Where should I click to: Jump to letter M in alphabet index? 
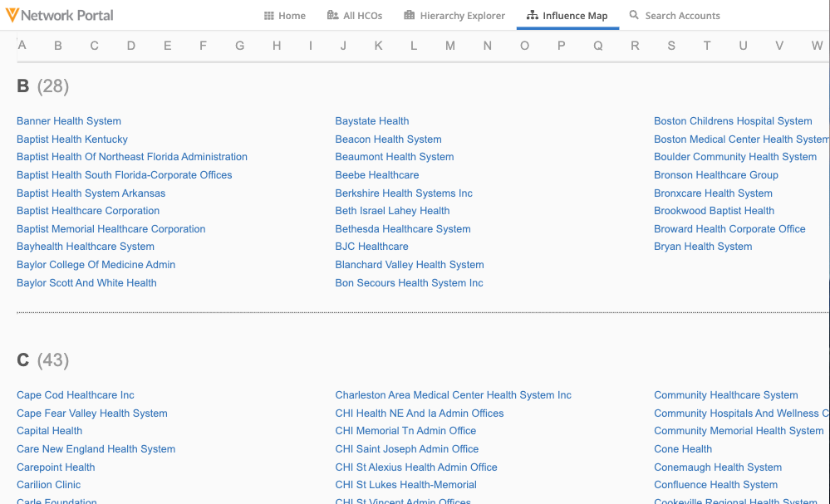[450, 46]
